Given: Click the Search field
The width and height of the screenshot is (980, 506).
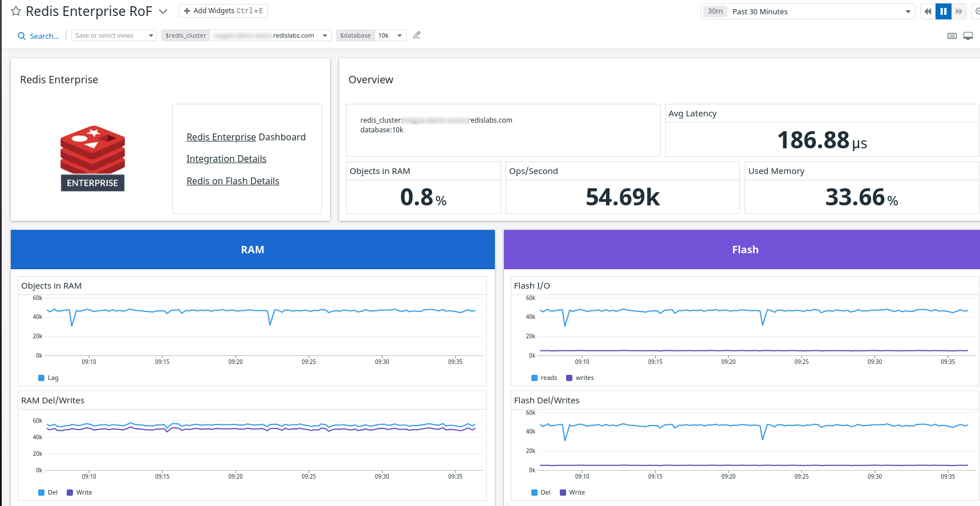Looking at the screenshot, I should 39,36.
